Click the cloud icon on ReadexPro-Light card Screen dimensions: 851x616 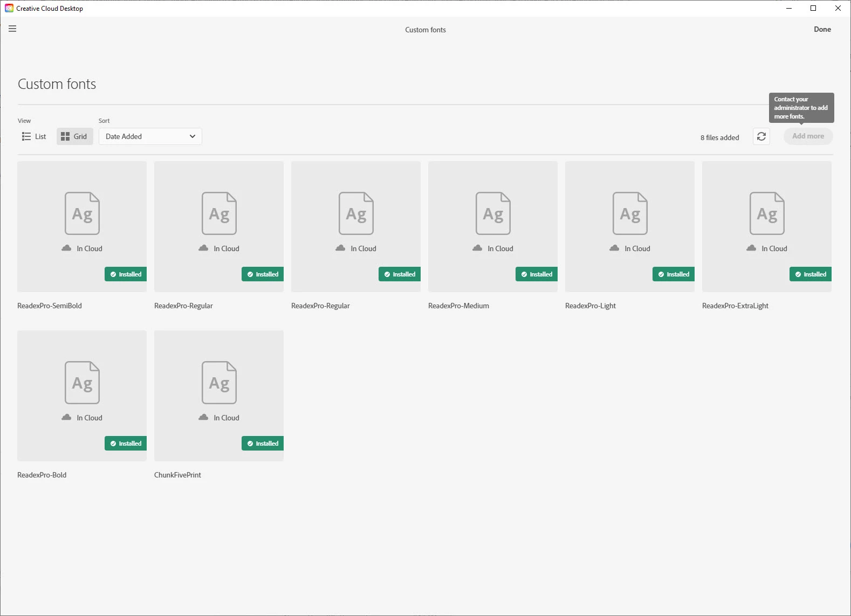pos(614,248)
